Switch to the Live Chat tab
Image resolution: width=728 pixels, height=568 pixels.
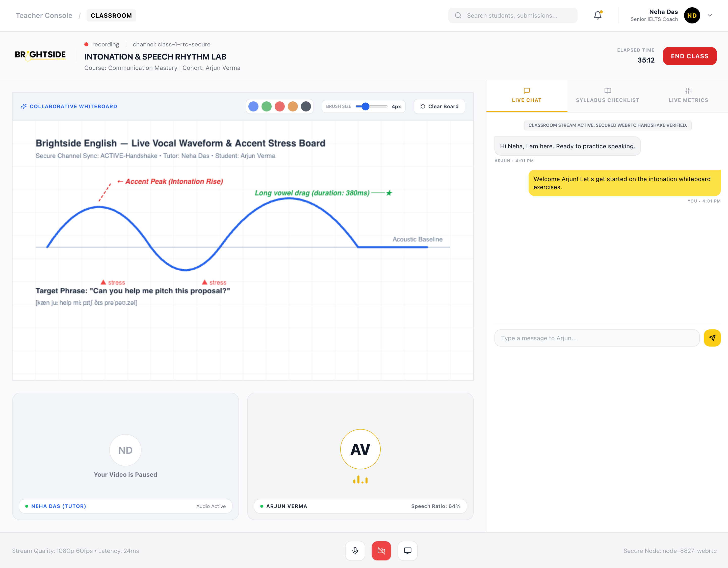[x=527, y=96]
